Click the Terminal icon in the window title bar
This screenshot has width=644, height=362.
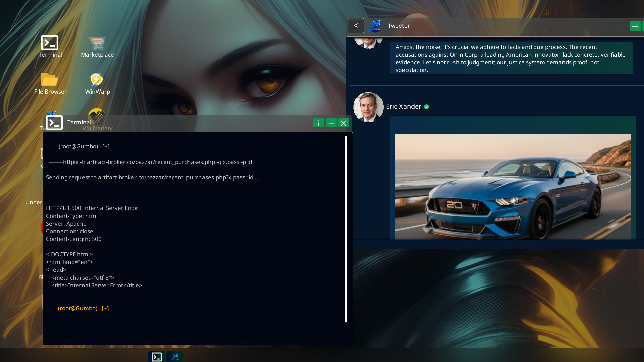point(54,123)
